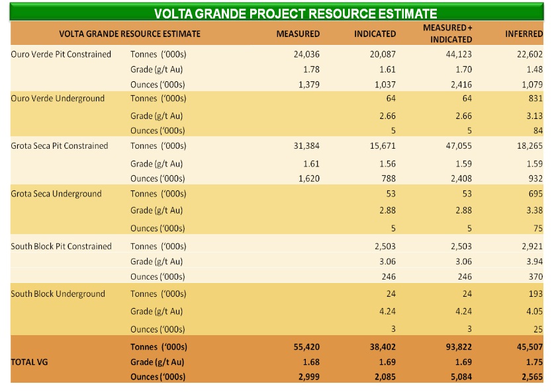Image resolution: width=554 pixels, height=392 pixels.
Task: Click the inferred grade value 3.13
Action: click(x=535, y=116)
